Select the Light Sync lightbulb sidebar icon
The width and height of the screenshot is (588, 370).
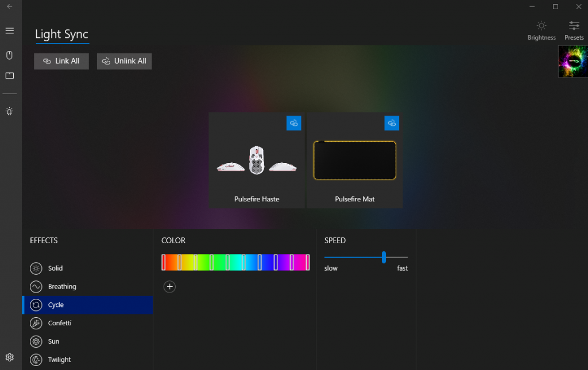click(10, 111)
